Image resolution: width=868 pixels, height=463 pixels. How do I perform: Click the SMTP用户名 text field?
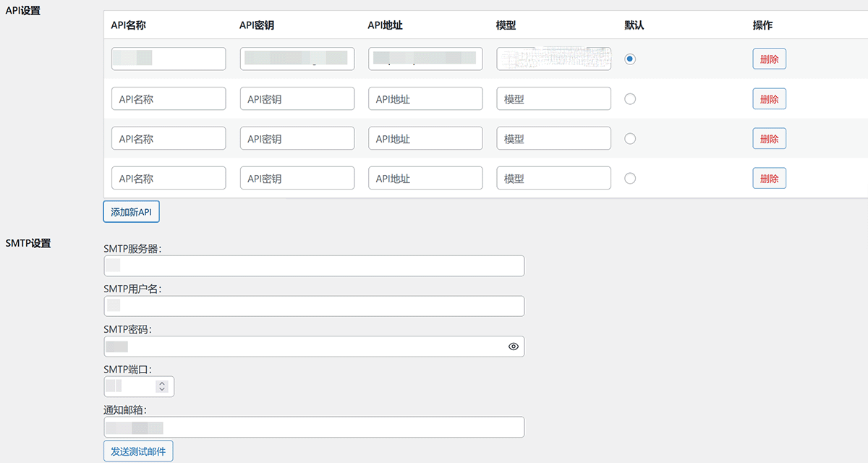click(314, 306)
